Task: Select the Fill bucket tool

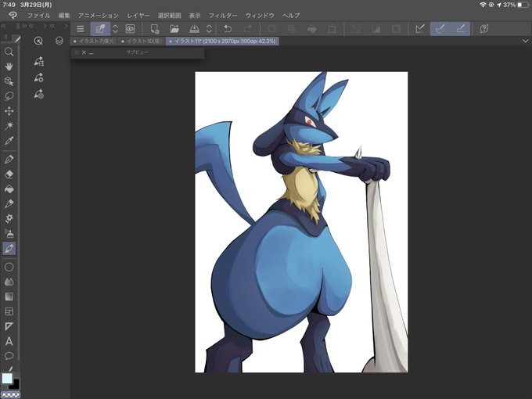Action: (x=9, y=189)
